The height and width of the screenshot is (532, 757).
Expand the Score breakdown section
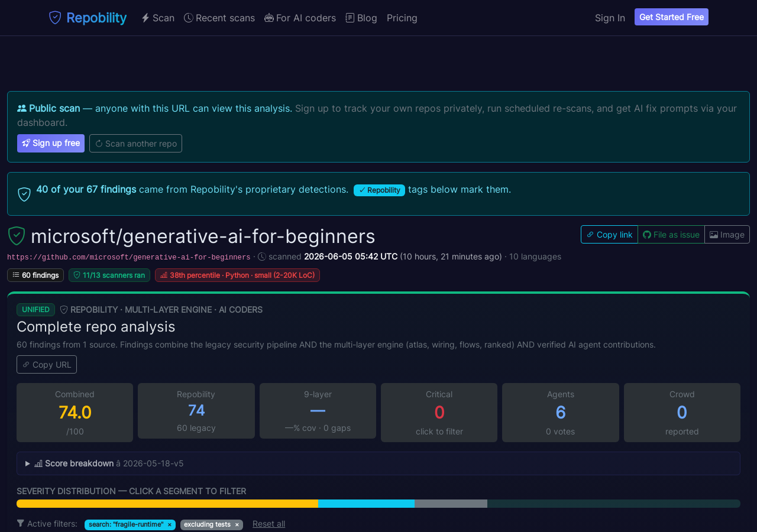[x=378, y=463]
